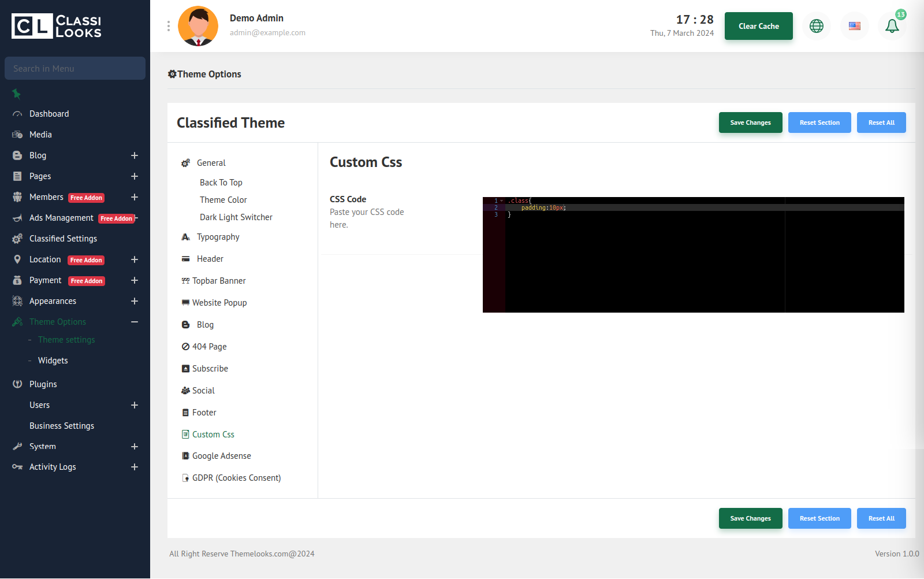Viewport: 924px width, 579px height.
Task: Expand the Blog sidebar menu
Action: (x=134, y=155)
